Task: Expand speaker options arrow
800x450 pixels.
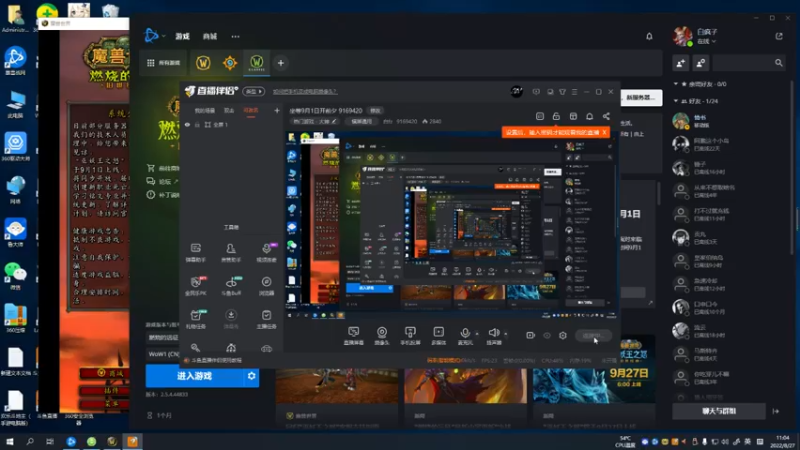Action: 506,334
